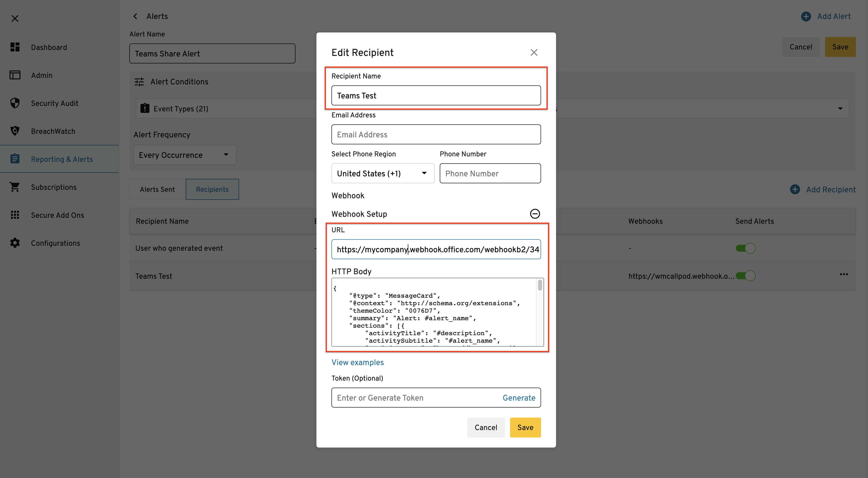Open BreachWatch from the sidebar
The width and height of the screenshot is (868, 478).
53,131
